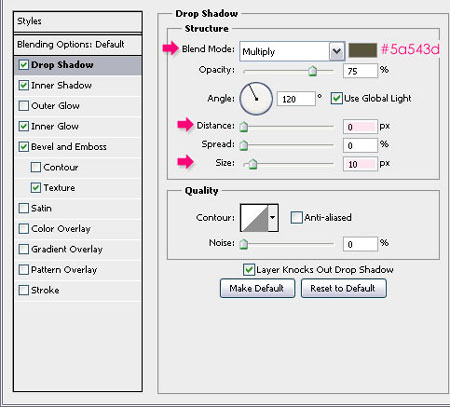
Task: Click the Angle dial control
Action: coord(256,99)
